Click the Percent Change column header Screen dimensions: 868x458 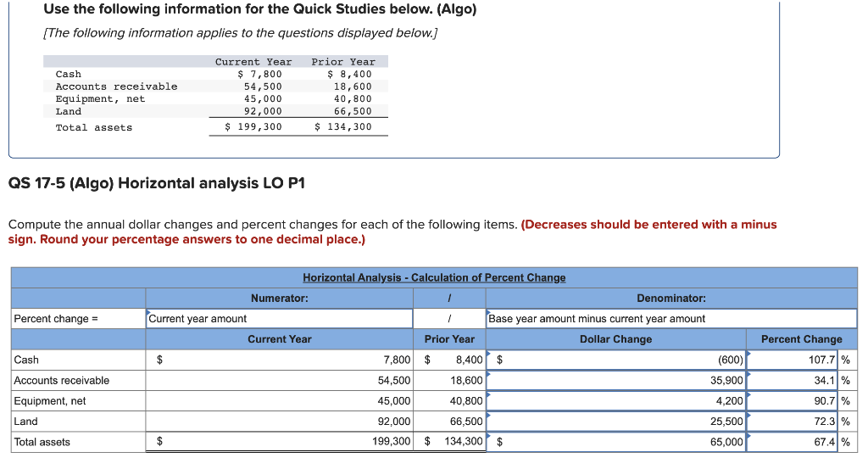pos(802,339)
